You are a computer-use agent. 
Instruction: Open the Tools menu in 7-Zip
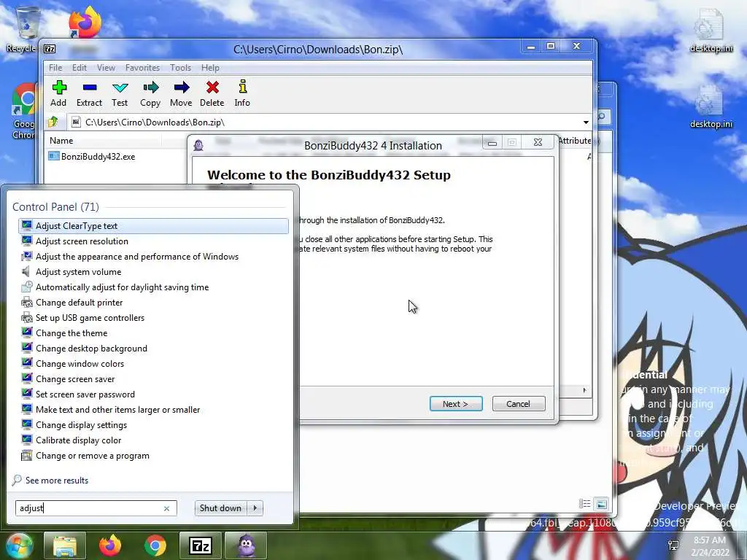pos(180,68)
